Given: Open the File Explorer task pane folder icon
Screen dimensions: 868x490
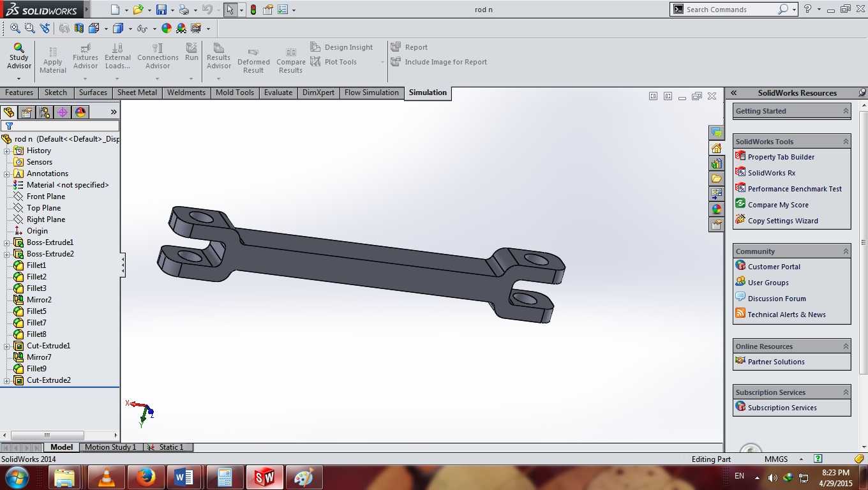Looking at the screenshot, I should 716,179.
